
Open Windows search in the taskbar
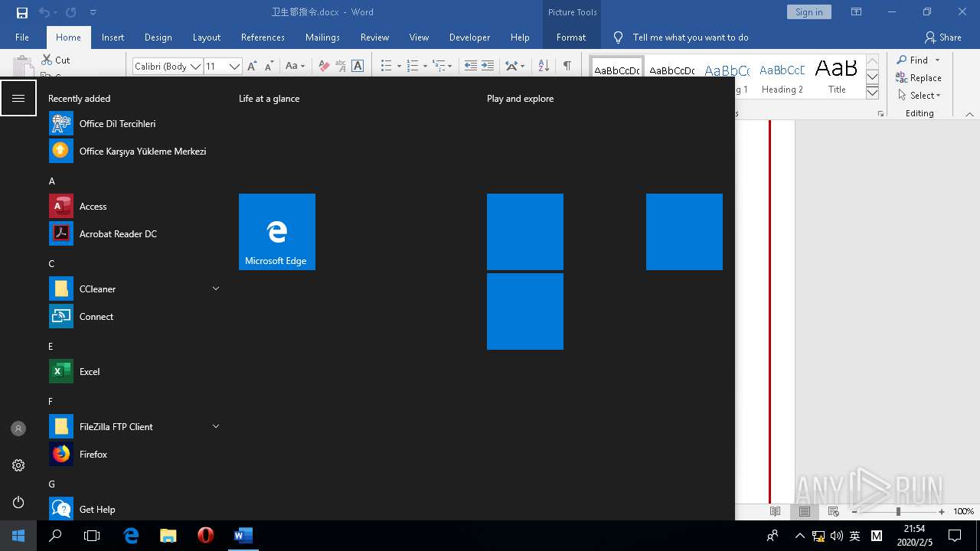55,536
